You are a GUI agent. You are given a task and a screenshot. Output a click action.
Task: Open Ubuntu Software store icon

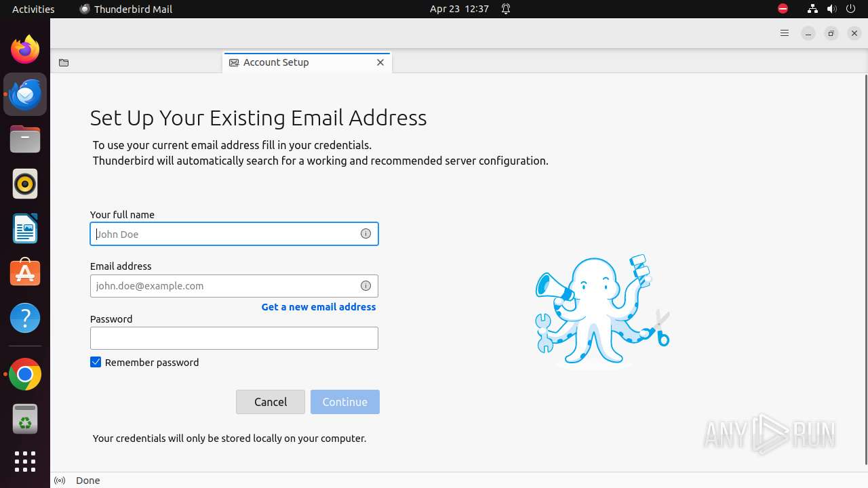point(25,273)
